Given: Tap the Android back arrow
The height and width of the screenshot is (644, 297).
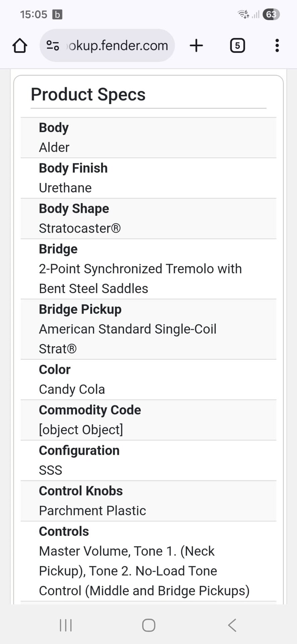Looking at the screenshot, I should 232,625.
